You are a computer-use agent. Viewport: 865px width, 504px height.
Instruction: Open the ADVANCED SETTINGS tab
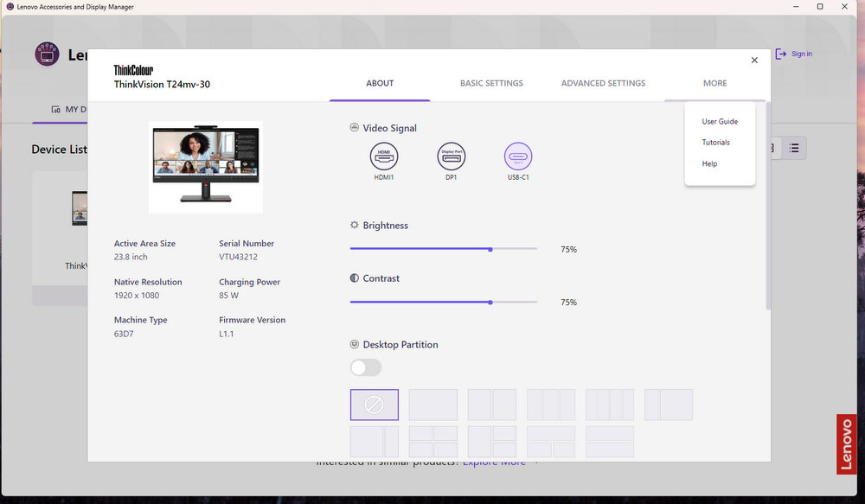pyautogui.click(x=603, y=83)
